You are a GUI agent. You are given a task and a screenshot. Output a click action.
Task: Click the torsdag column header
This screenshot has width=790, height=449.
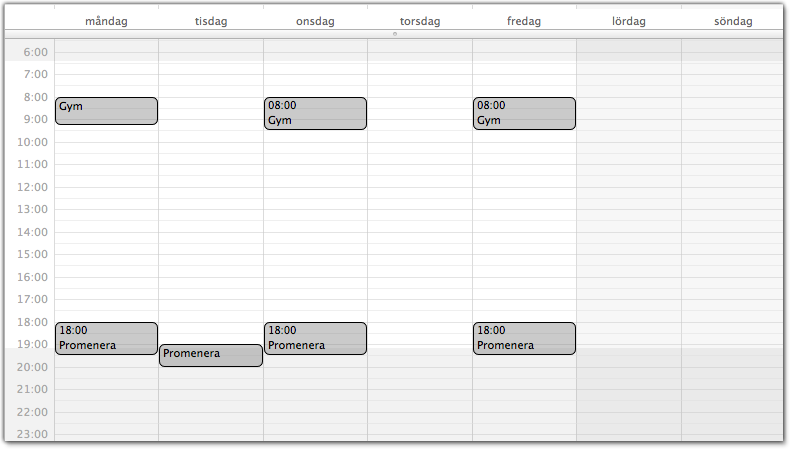pyautogui.click(x=420, y=21)
